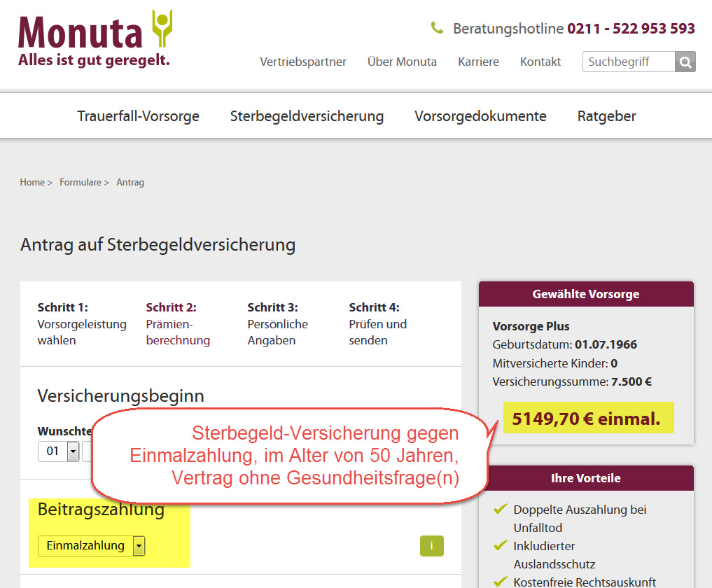
Task: Click the Mitversicherte Kinder: 0 text
Action: (x=555, y=363)
